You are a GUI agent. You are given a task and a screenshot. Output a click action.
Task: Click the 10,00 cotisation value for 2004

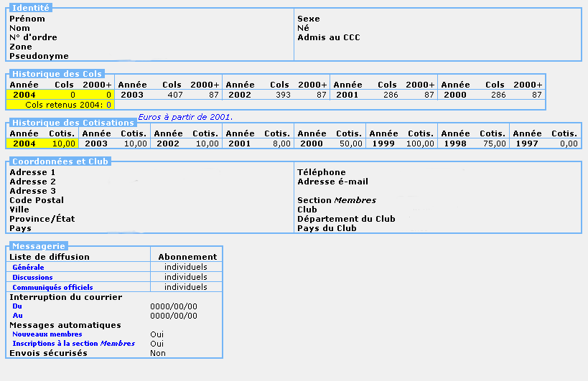point(63,144)
